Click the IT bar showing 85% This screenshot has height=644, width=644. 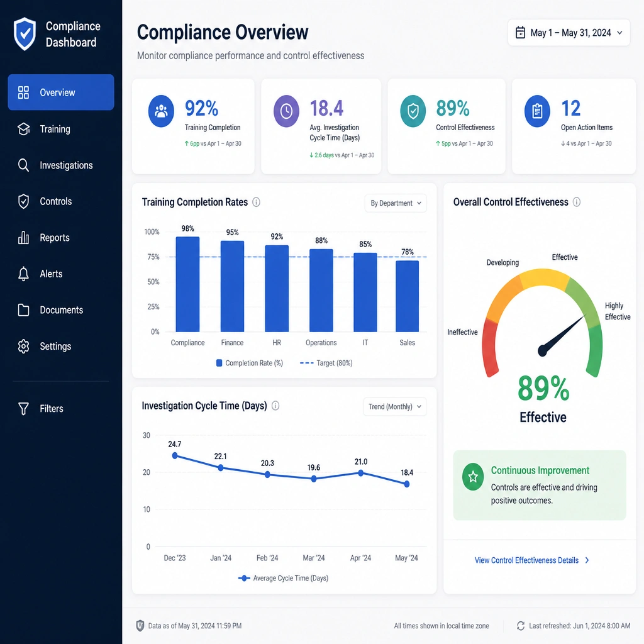pyautogui.click(x=365, y=292)
